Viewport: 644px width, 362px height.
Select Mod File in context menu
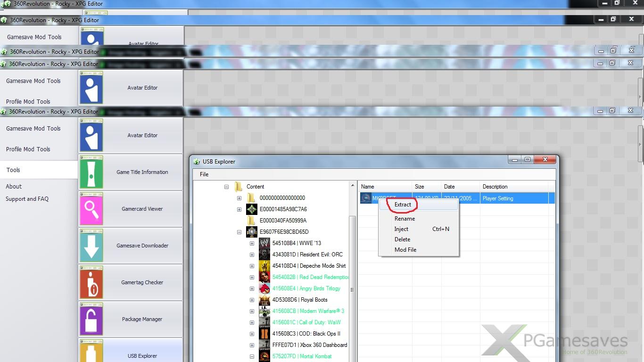pyautogui.click(x=405, y=250)
